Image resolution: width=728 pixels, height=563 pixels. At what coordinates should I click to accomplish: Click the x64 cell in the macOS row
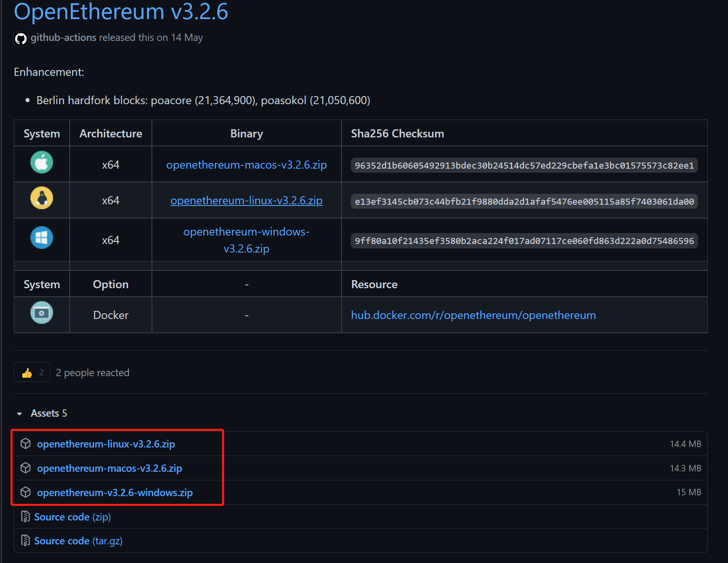[111, 165]
